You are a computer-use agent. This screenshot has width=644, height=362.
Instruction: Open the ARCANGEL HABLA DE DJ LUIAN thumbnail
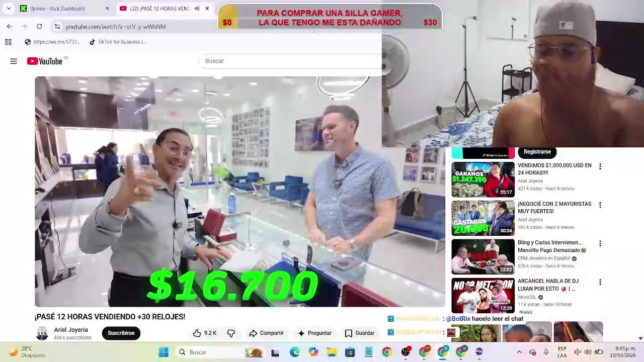(x=483, y=296)
